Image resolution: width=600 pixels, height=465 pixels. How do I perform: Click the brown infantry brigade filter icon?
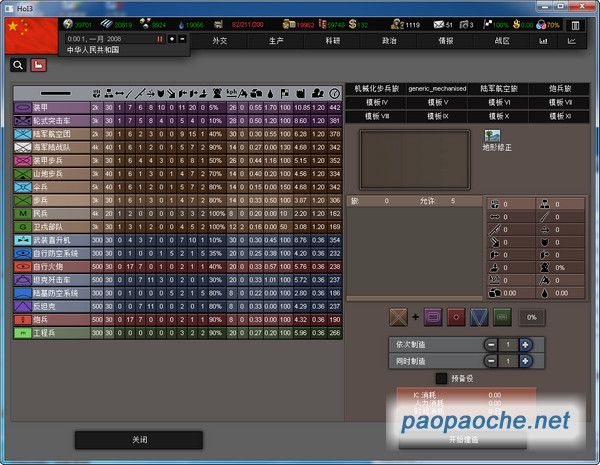click(x=398, y=317)
